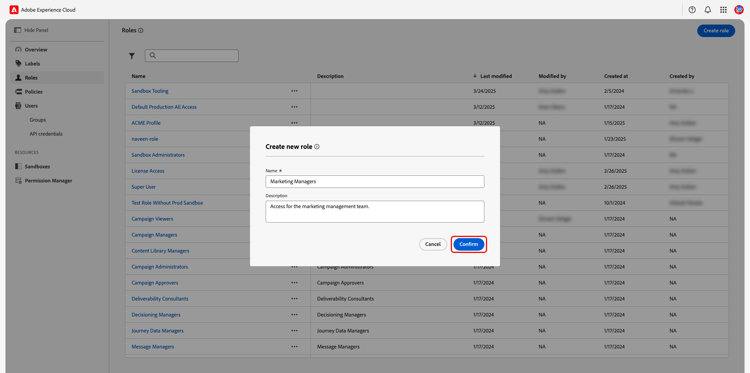Click the Created at column header
Screen dimensions: 750x373
coord(616,76)
